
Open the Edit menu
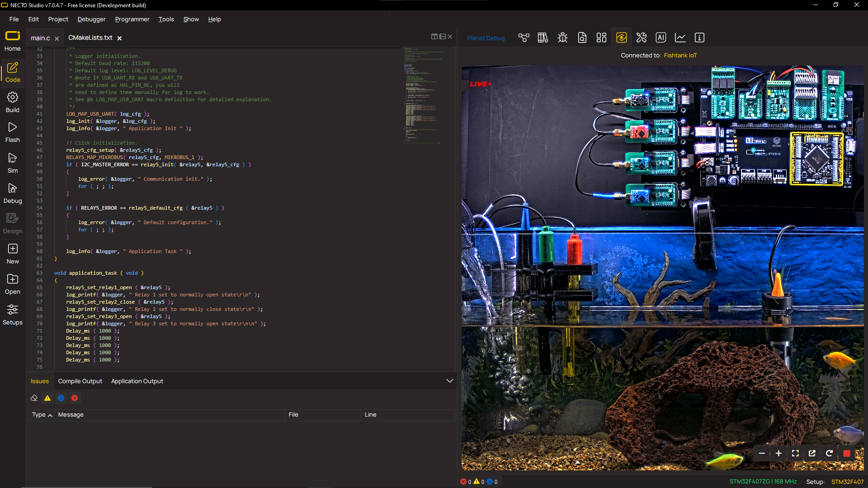(33, 19)
